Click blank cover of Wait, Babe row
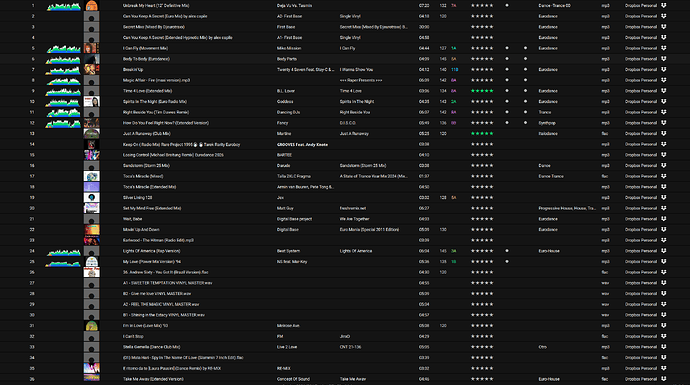 [92, 219]
